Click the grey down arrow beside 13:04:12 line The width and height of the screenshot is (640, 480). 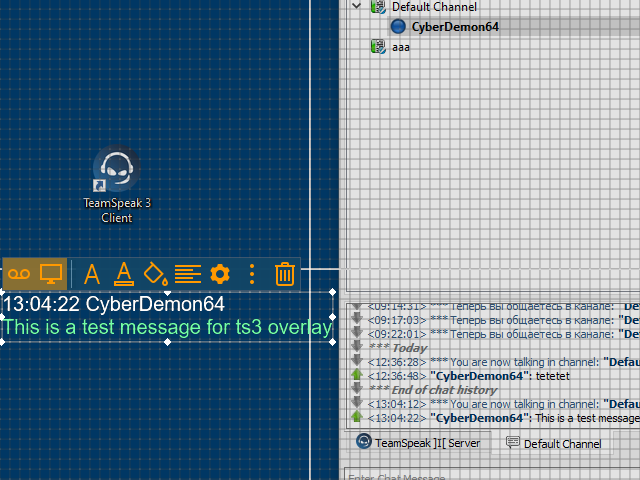[357, 402]
